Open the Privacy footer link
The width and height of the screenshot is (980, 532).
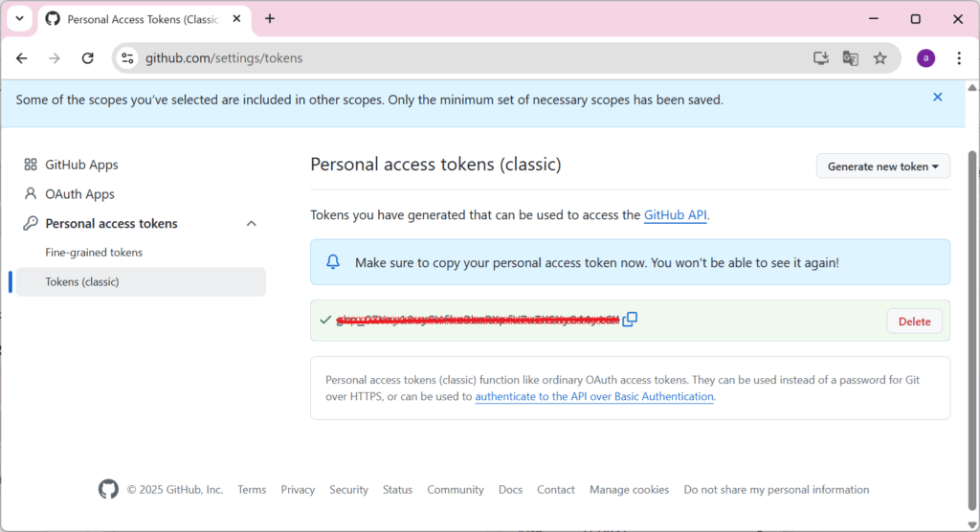point(298,490)
